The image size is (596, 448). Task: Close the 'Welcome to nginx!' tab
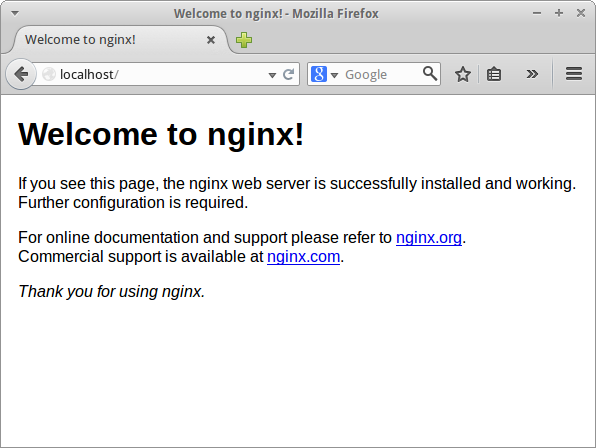(211, 40)
